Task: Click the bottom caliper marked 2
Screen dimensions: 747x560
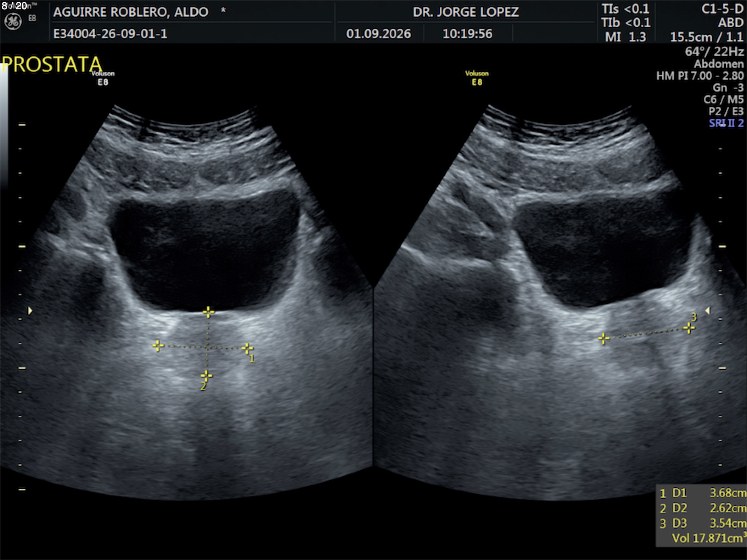Action: click(x=206, y=376)
